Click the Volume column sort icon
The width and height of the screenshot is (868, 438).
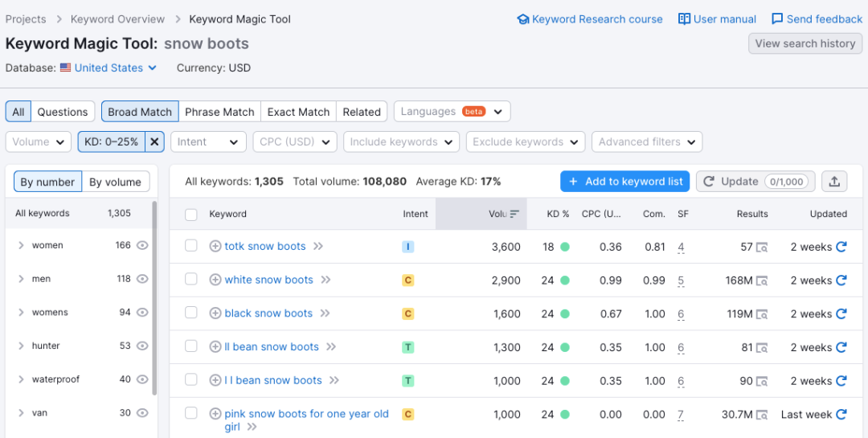coord(515,214)
